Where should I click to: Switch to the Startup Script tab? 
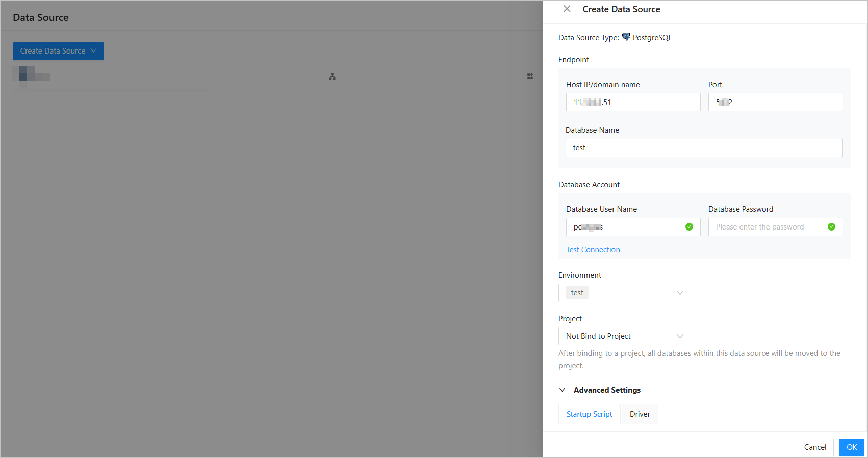[x=589, y=414]
